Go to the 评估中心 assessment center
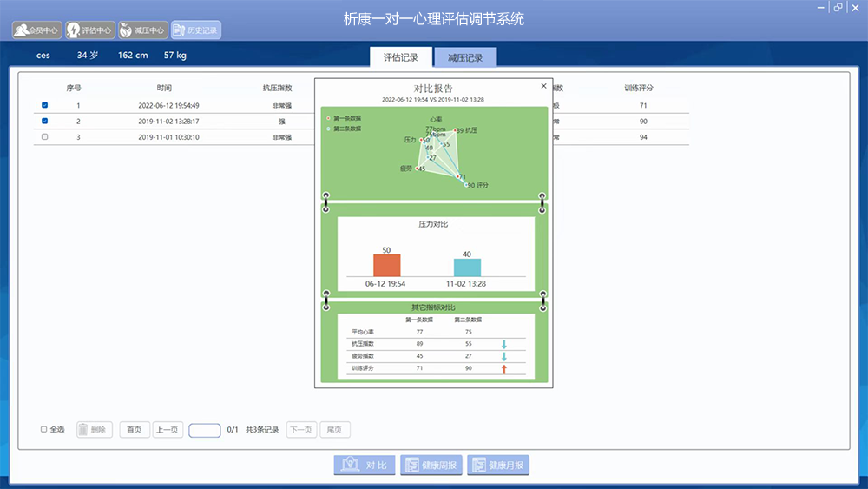This screenshot has width=868, height=489. pyautogui.click(x=89, y=30)
